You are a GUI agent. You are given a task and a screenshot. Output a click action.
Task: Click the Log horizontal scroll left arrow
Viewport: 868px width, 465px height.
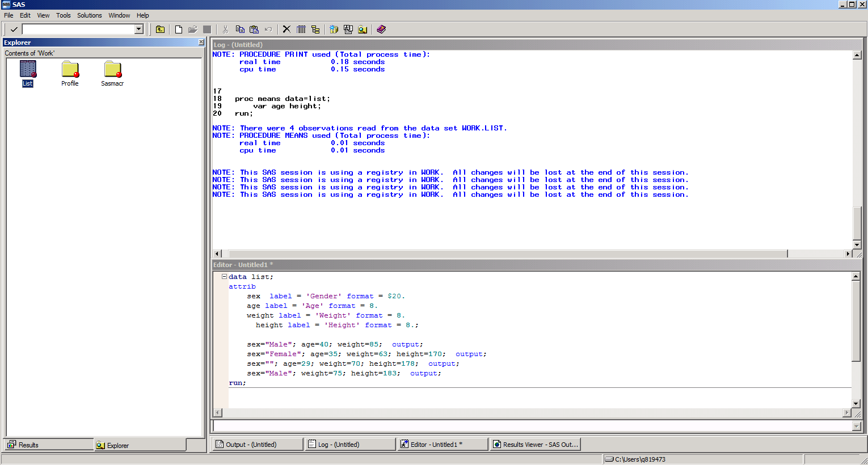[x=217, y=253]
